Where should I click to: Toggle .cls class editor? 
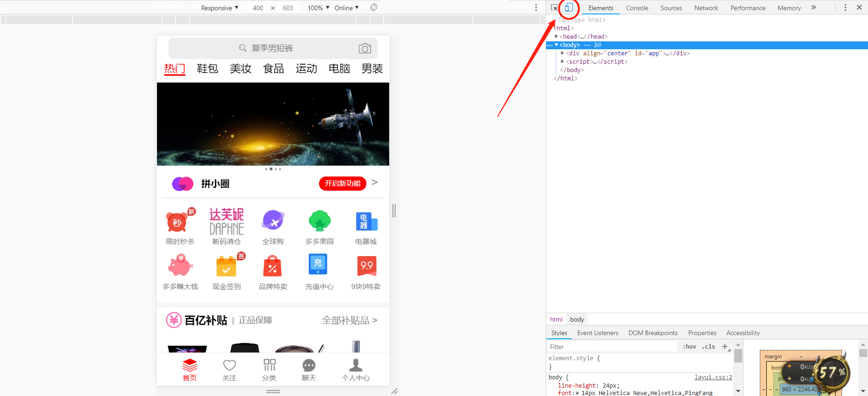pyautogui.click(x=709, y=347)
